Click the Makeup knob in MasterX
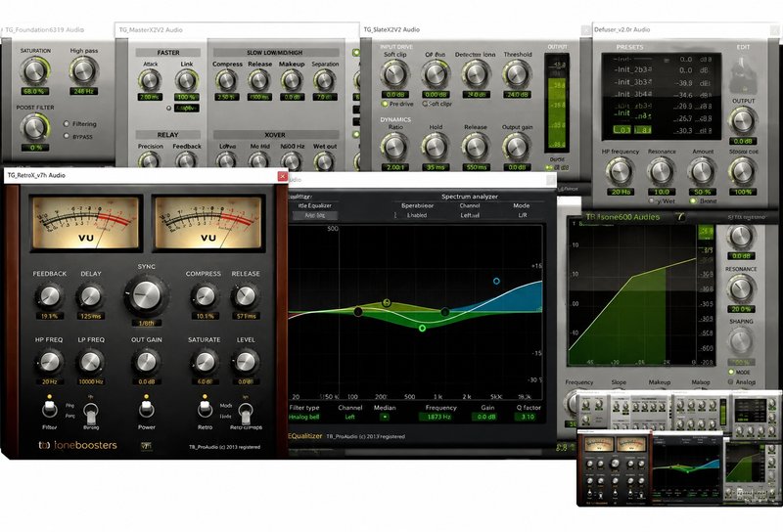783x532 pixels. [x=292, y=80]
